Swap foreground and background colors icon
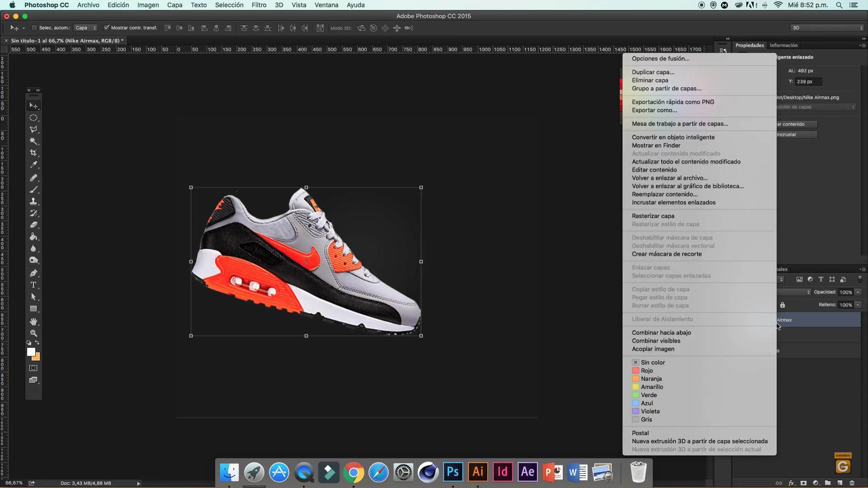Screen dimensions: 868x488 37,343
